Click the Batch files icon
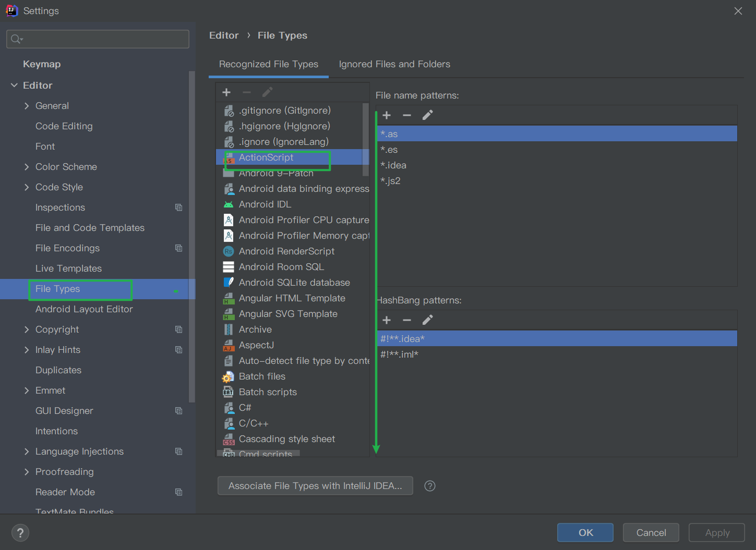The height and width of the screenshot is (550, 756). point(229,376)
